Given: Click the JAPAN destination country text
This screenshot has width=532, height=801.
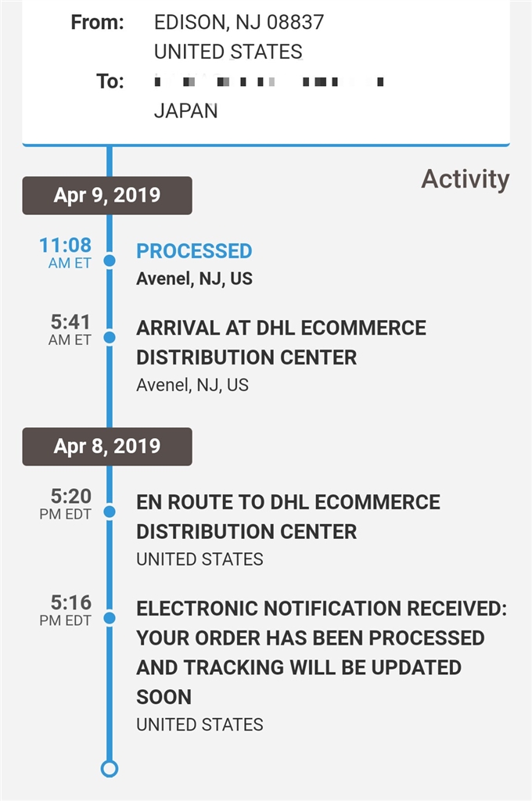Looking at the screenshot, I should point(186,110).
